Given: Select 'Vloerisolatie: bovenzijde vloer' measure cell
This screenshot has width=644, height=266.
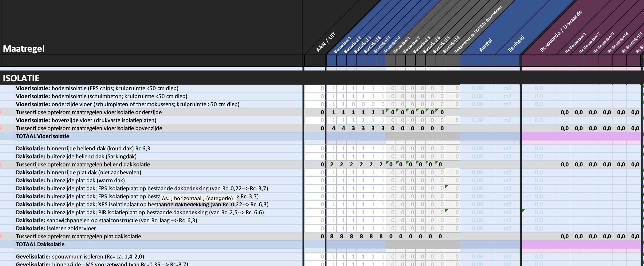Looking at the screenshot, I should coord(86,120).
